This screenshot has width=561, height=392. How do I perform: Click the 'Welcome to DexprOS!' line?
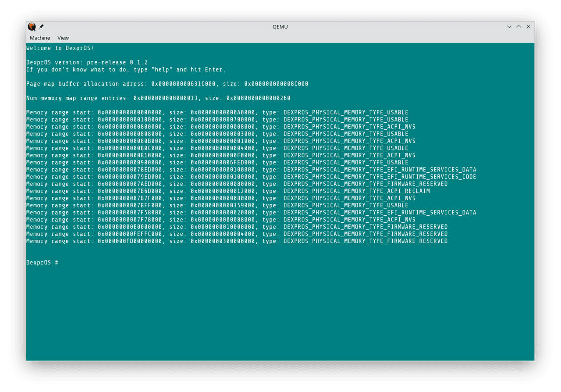(60, 48)
